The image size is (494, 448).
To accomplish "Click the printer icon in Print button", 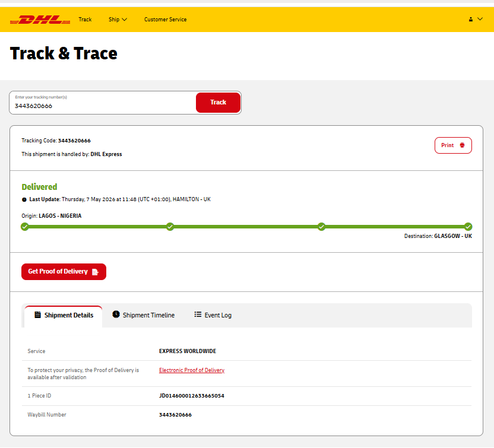I will (462, 145).
